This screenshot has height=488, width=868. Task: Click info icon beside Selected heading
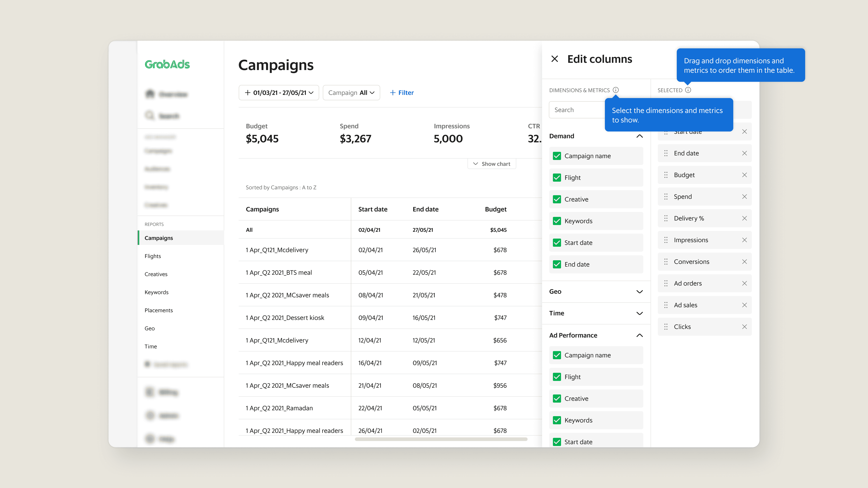pos(688,90)
